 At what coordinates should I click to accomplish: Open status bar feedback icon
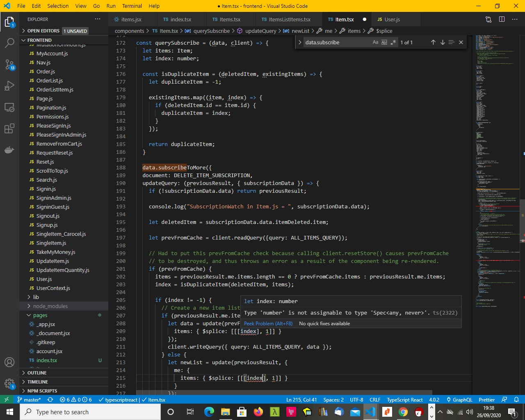pyautogui.click(x=504, y=399)
